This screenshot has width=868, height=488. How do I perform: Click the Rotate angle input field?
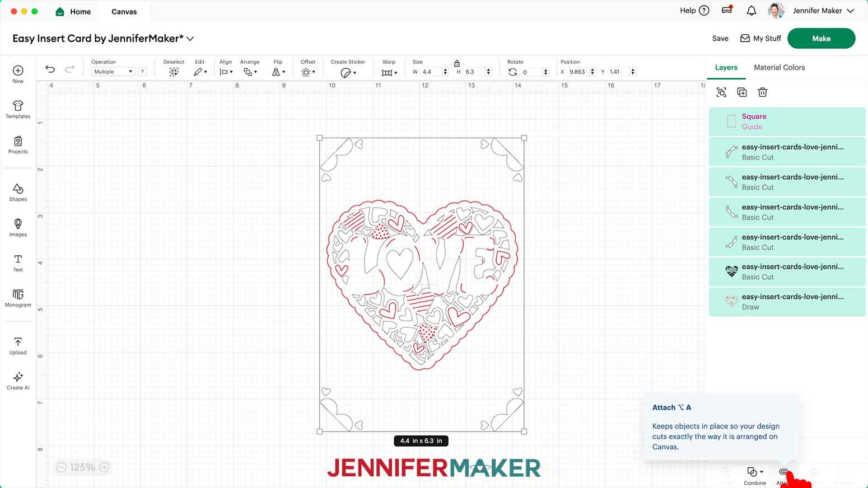532,72
